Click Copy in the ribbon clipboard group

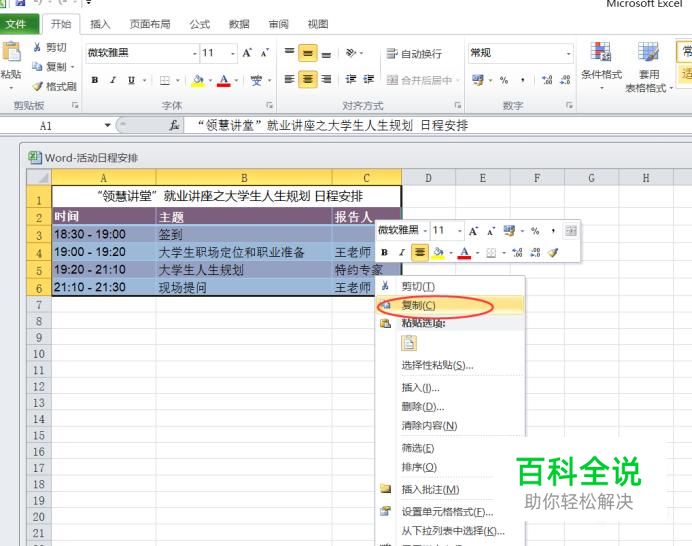click(x=51, y=67)
